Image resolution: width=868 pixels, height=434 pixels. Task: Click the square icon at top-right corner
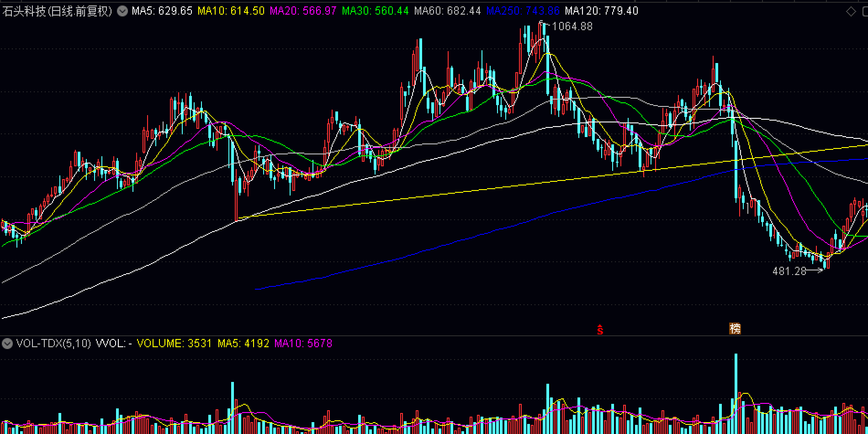865,11
